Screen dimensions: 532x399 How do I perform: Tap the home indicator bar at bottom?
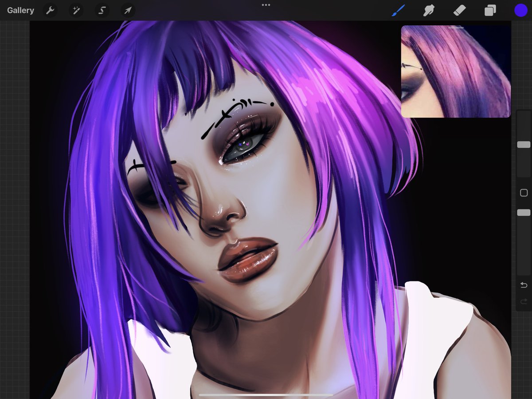[266, 395]
